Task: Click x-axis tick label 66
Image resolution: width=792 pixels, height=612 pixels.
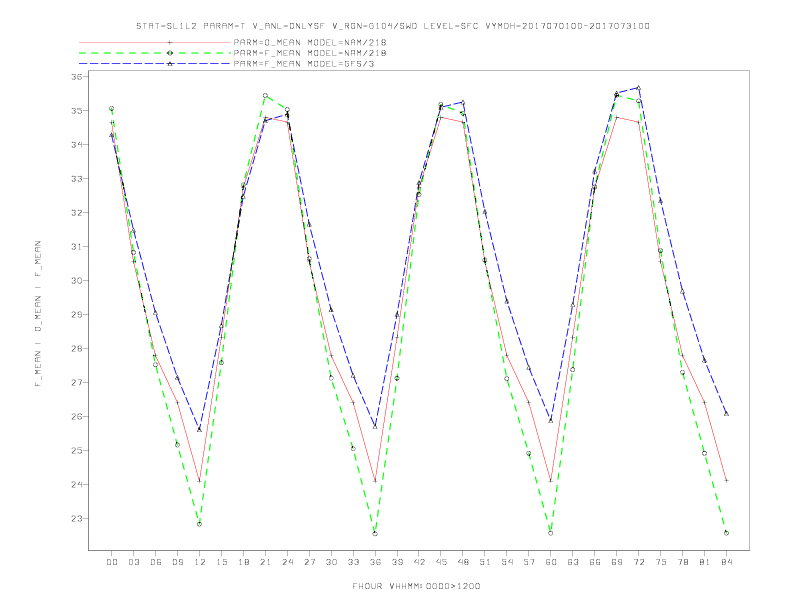Action: [x=595, y=562]
